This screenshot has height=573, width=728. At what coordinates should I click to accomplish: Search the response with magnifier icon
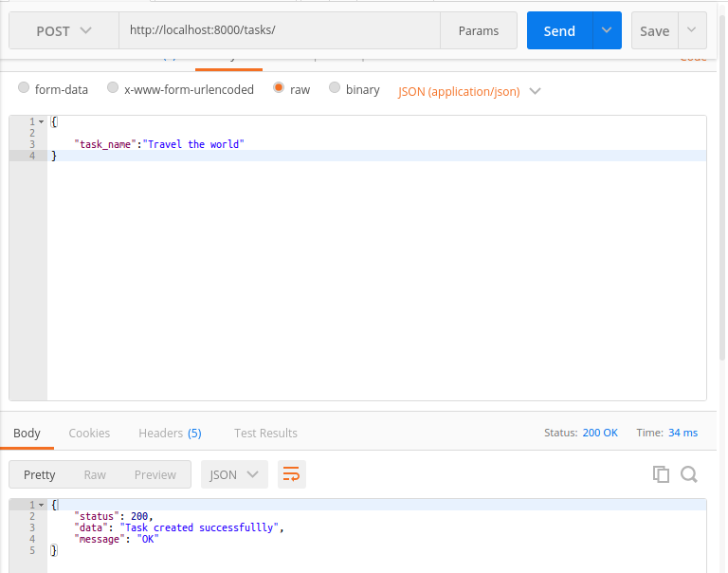[x=689, y=474]
